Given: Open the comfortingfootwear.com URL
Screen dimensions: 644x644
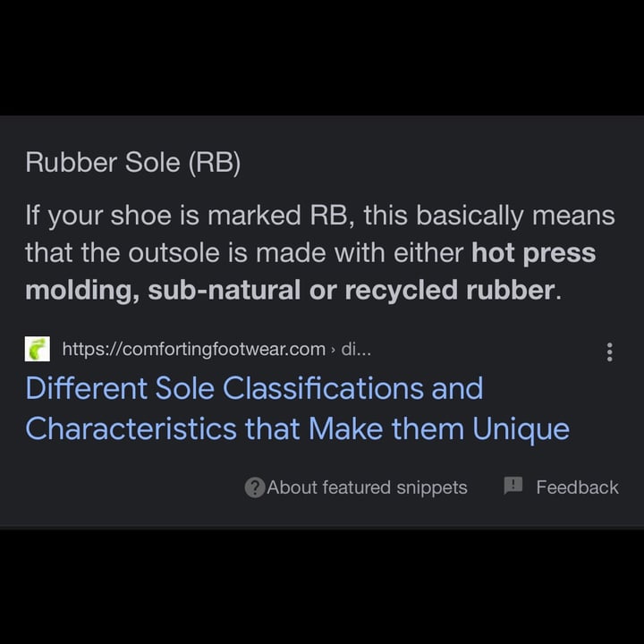Looking at the screenshot, I should 194,349.
